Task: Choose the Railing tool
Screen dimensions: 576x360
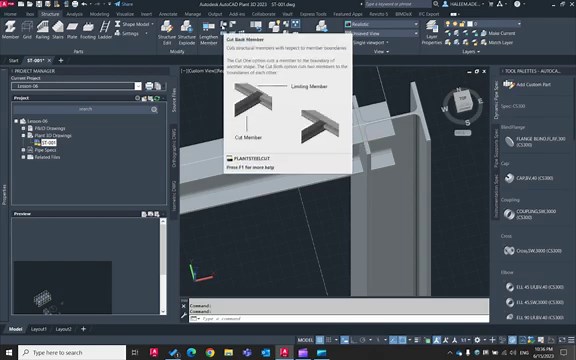Action: 43,30
